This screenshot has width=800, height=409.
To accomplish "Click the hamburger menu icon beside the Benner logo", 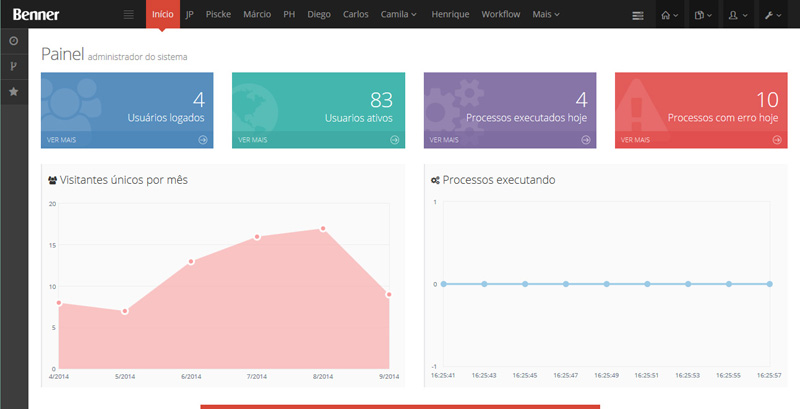I will pos(128,15).
